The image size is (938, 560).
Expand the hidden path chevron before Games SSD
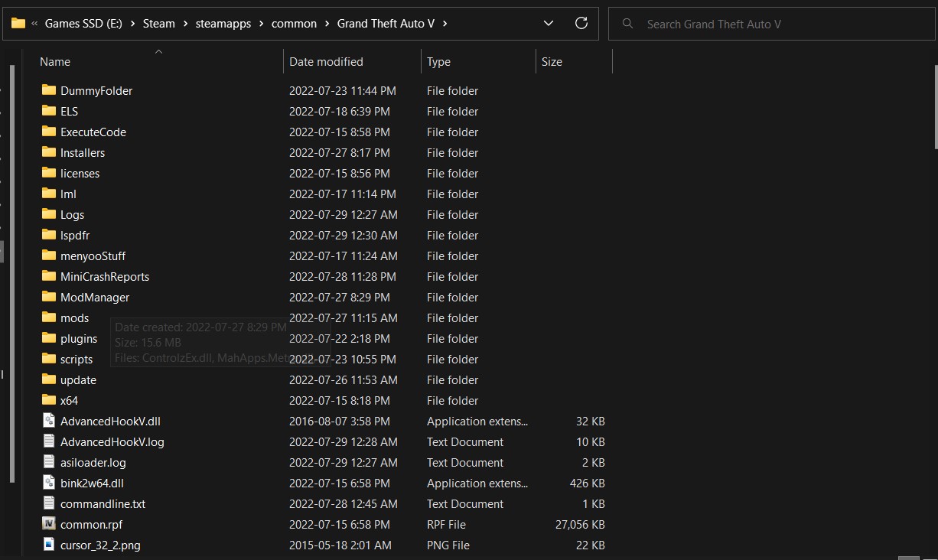tap(34, 24)
